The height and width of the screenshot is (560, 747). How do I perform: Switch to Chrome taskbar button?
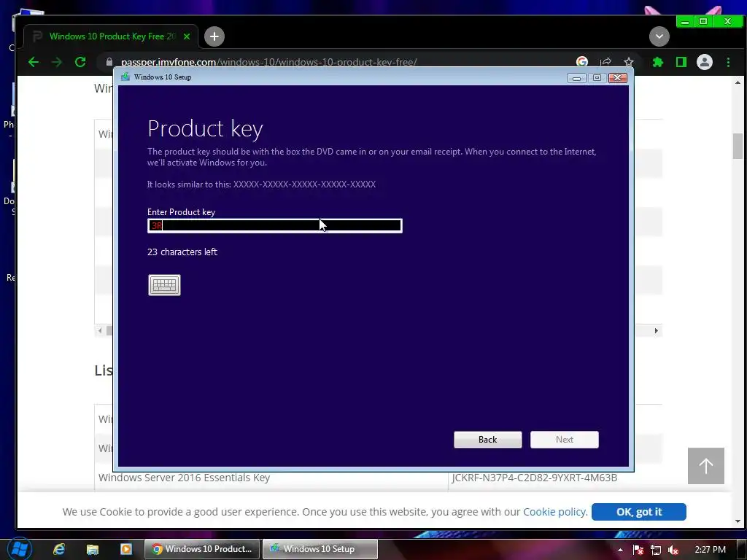coord(203,549)
